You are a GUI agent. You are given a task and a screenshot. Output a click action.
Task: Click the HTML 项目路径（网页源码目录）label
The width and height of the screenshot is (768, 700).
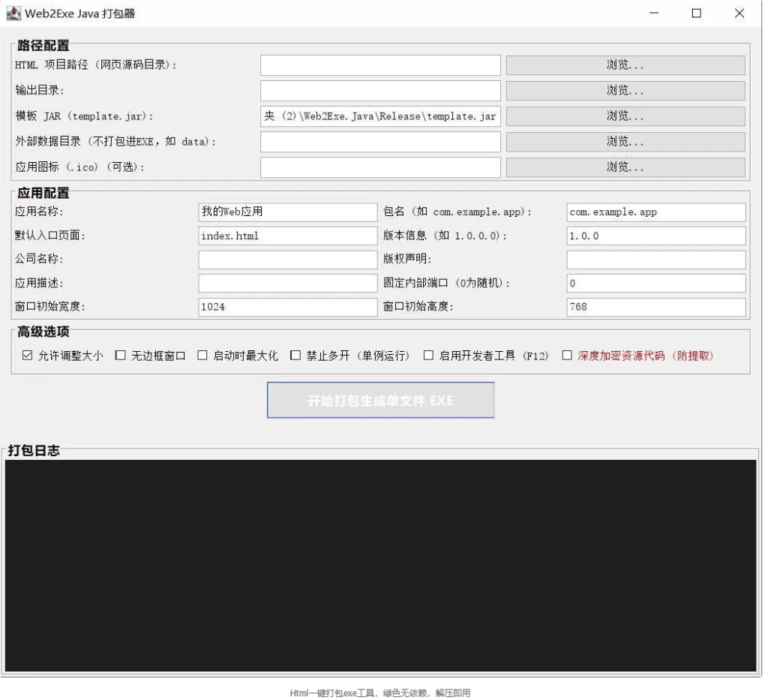(95, 65)
